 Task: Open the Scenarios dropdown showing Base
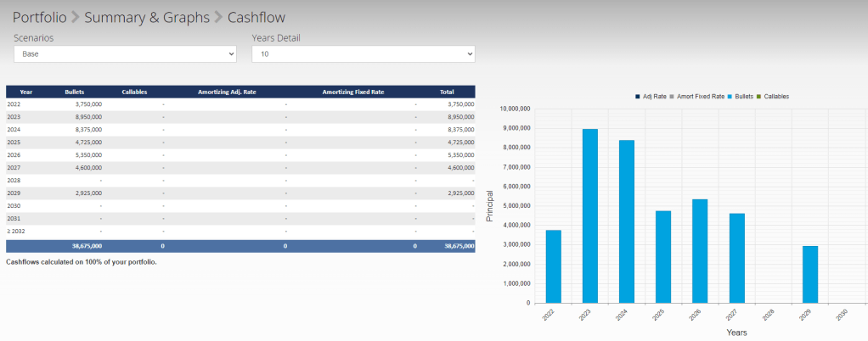pyautogui.click(x=125, y=54)
